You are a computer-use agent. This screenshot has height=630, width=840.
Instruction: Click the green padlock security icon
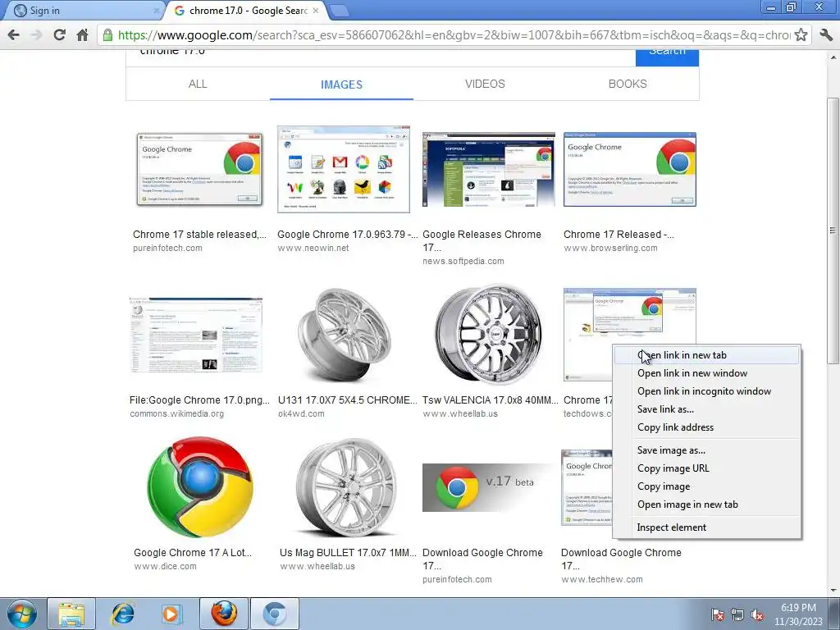(107, 35)
